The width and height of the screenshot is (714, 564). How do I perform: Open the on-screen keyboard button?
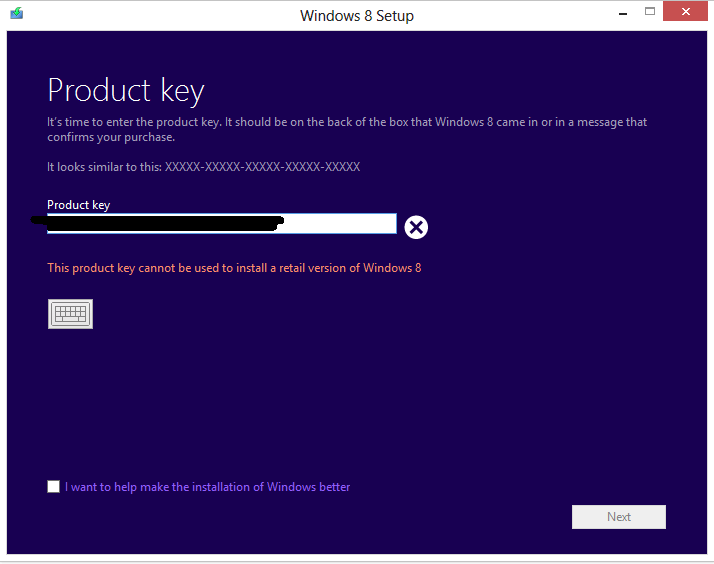pyautogui.click(x=71, y=314)
